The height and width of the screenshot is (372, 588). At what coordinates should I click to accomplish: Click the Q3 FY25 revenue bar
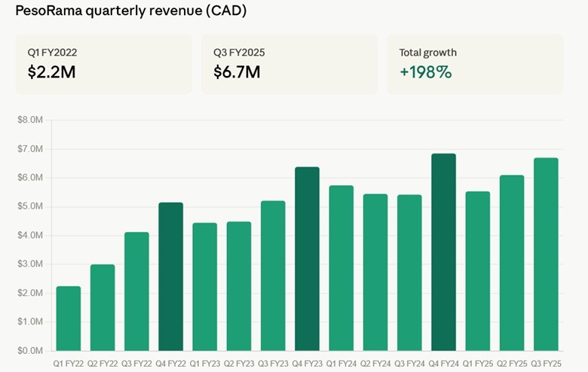pos(546,255)
